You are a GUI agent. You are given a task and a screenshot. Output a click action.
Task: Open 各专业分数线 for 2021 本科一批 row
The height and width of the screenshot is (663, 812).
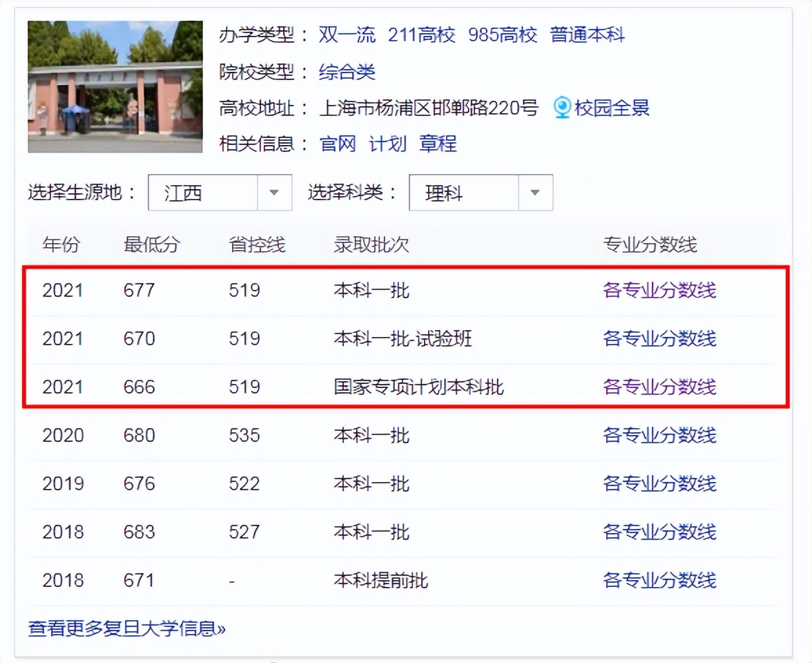[x=659, y=290]
